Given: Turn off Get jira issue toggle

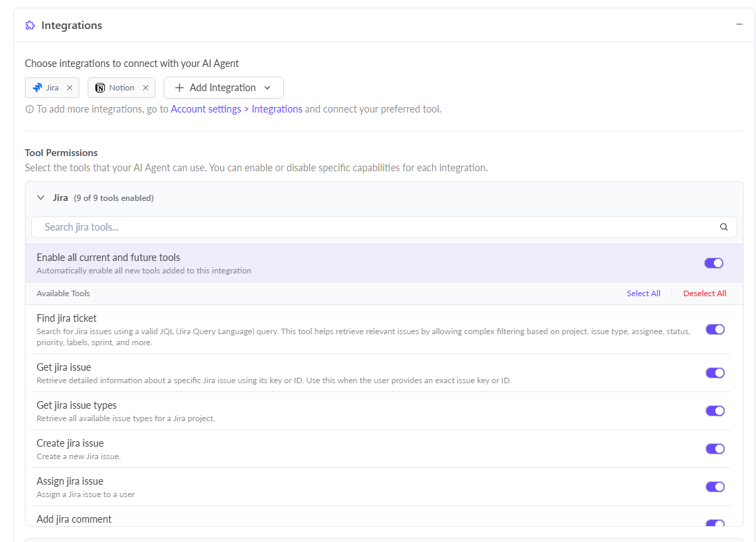Looking at the screenshot, I should 715,373.
